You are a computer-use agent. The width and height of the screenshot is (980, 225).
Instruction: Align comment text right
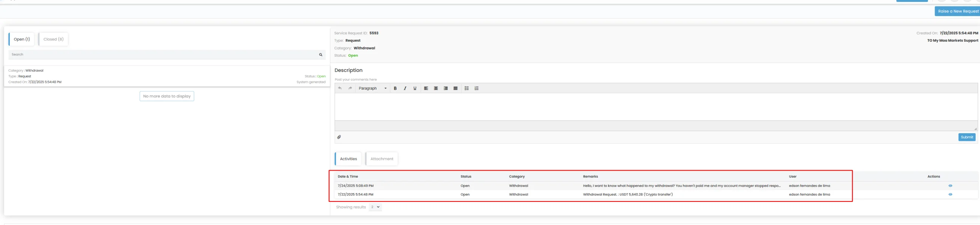click(446, 88)
